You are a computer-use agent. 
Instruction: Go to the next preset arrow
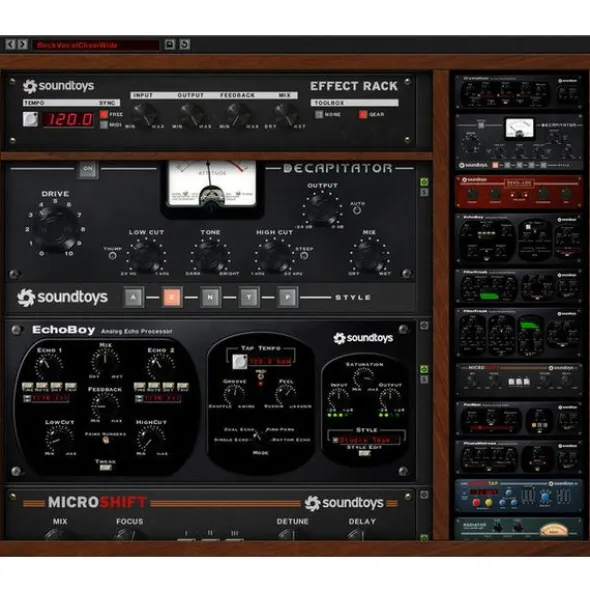click(x=23, y=44)
